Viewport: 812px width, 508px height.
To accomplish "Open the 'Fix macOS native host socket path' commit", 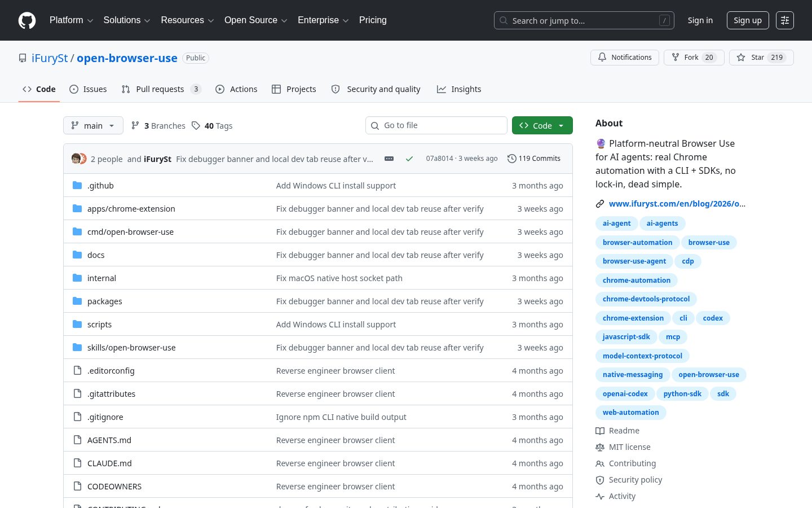I will tap(339, 278).
